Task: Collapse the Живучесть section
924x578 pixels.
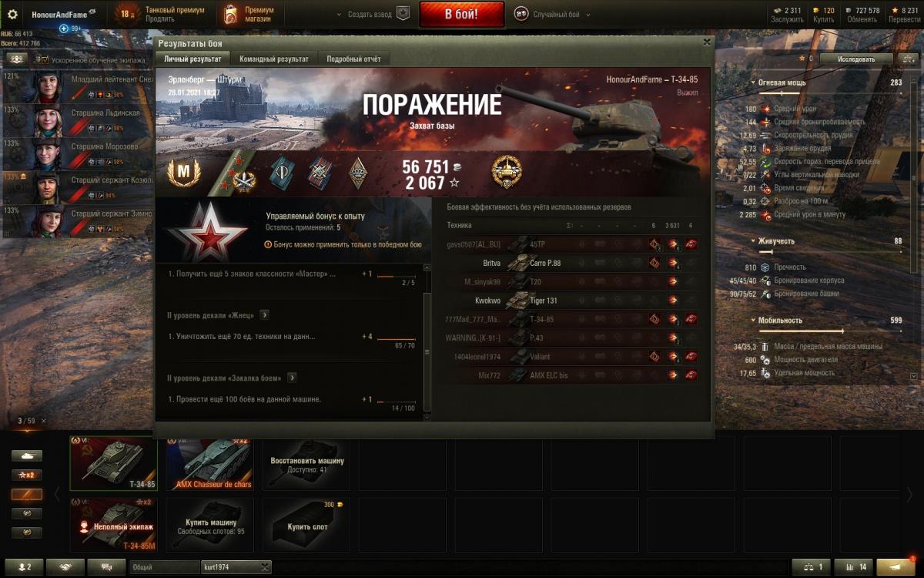Action: click(x=752, y=241)
